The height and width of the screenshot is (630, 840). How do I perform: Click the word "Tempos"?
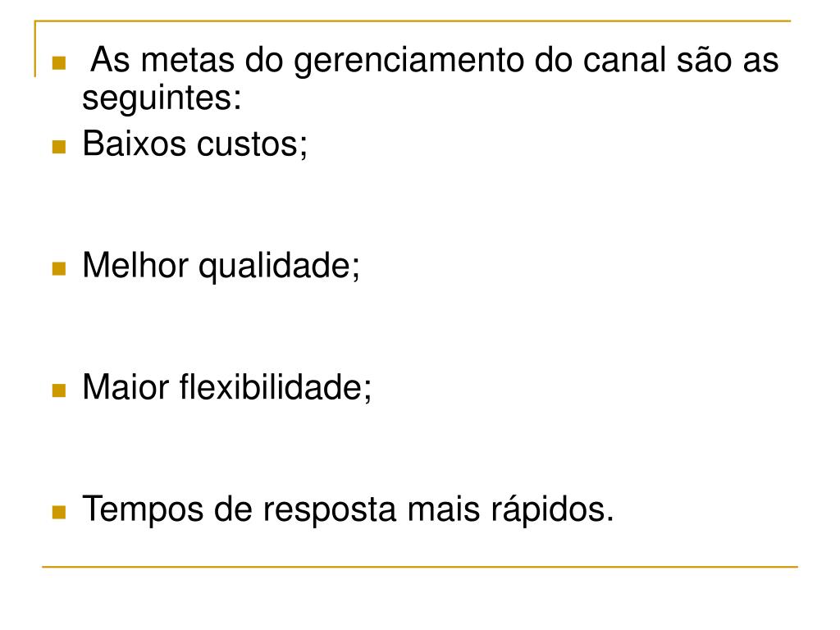143,510
